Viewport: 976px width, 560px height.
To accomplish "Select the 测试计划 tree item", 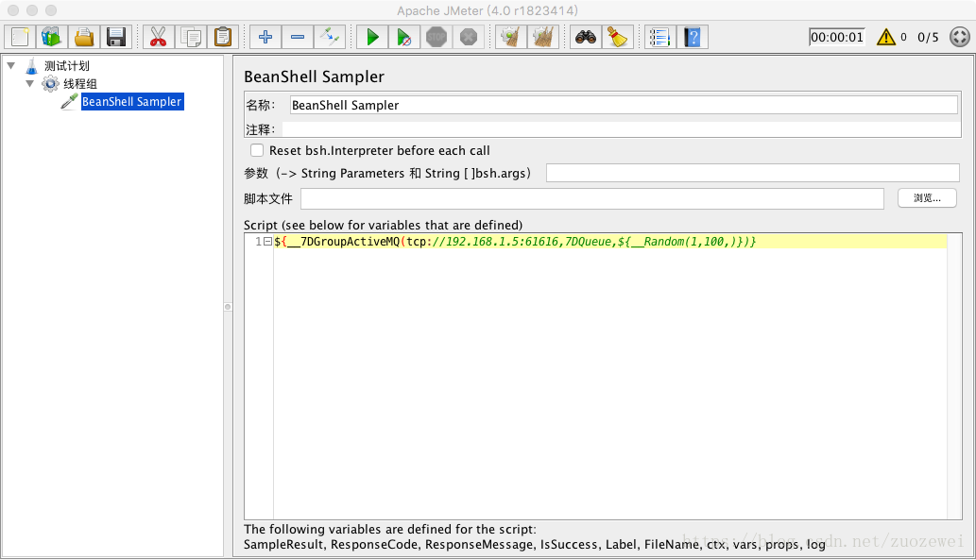I will (x=66, y=65).
